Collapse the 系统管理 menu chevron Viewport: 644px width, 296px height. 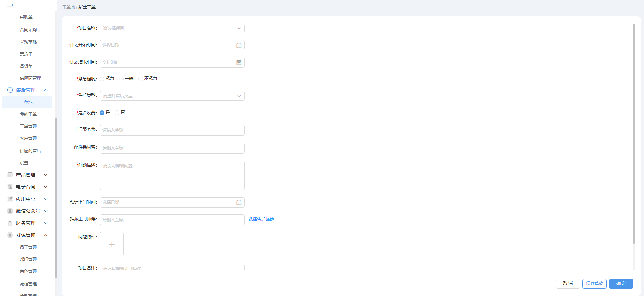(46, 235)
